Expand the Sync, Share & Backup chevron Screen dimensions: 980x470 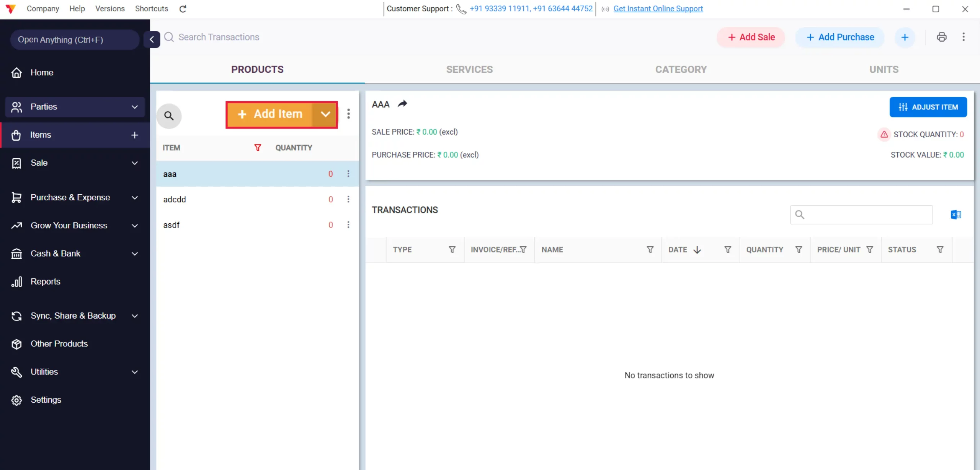135,316
